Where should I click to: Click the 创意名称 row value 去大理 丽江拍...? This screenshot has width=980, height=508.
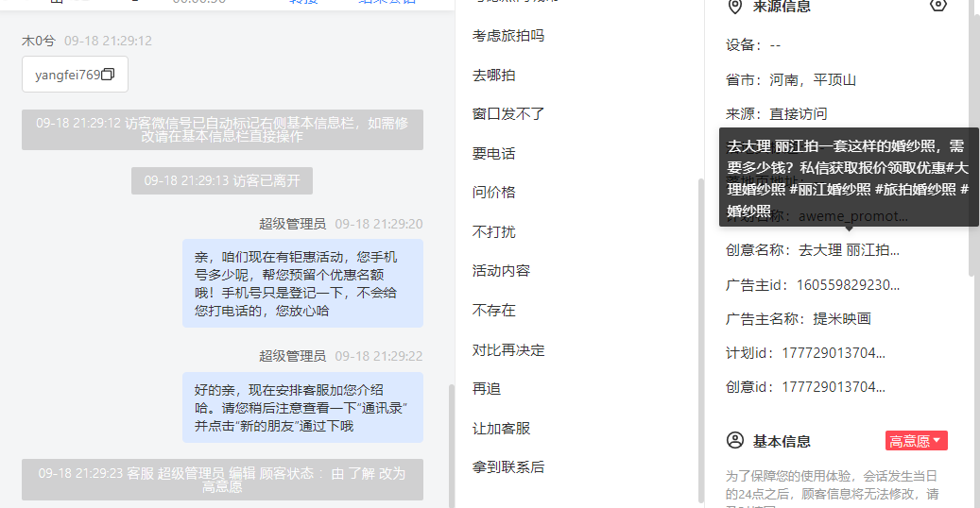849,250
